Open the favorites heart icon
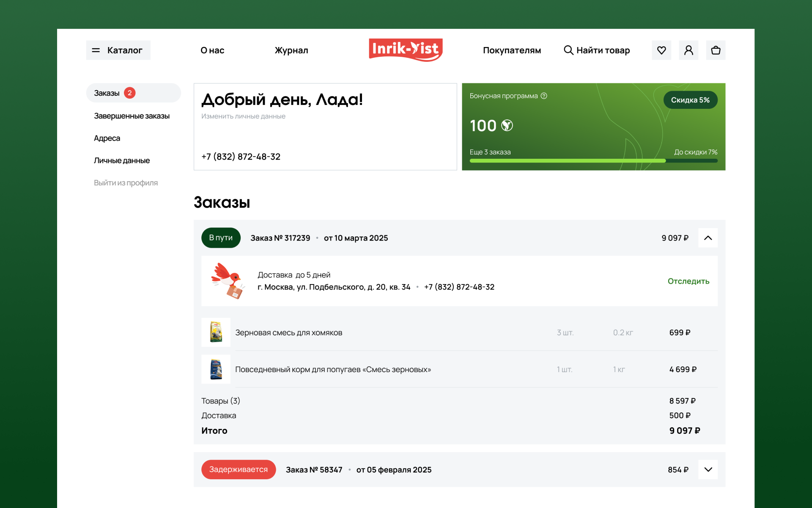 (661, 50)
